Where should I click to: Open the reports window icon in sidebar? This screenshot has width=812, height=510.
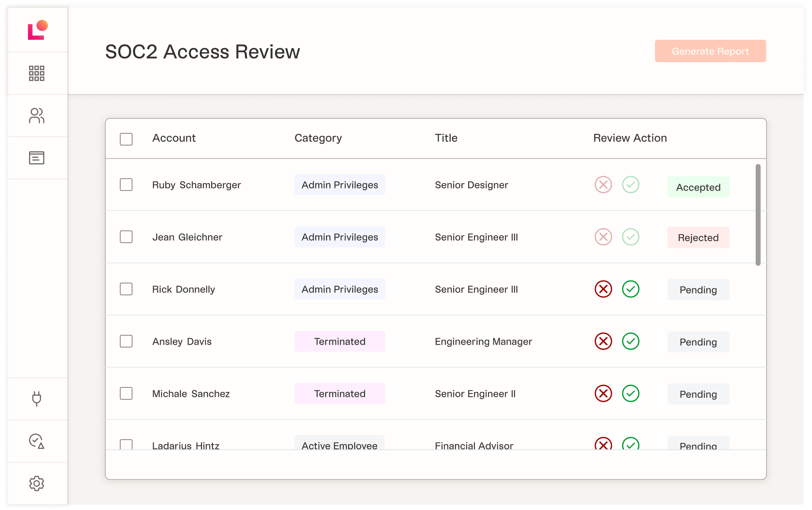[36, 158]
